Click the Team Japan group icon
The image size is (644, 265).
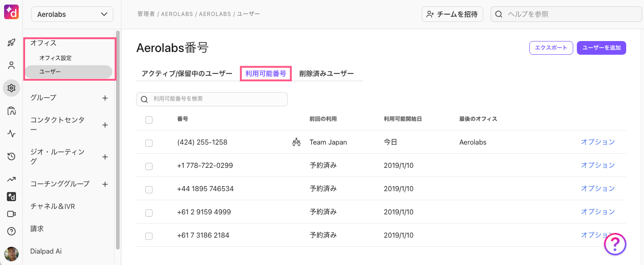[296, 142]
